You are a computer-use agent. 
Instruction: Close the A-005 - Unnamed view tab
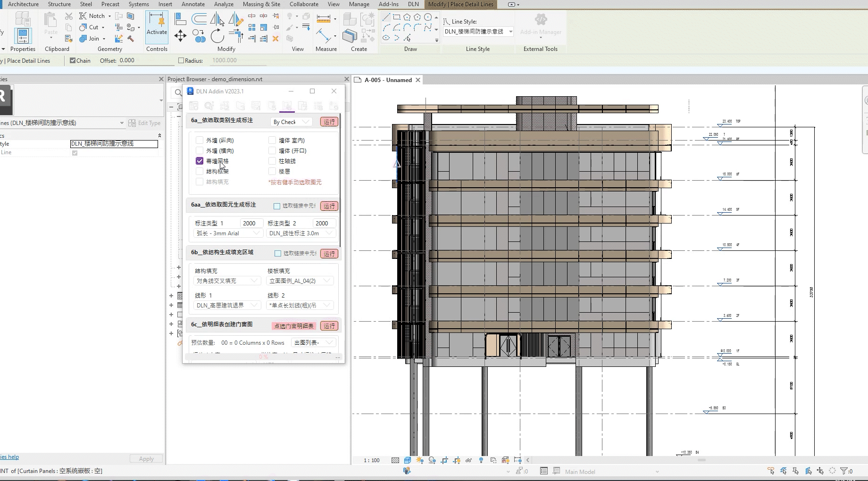(417, 80)
